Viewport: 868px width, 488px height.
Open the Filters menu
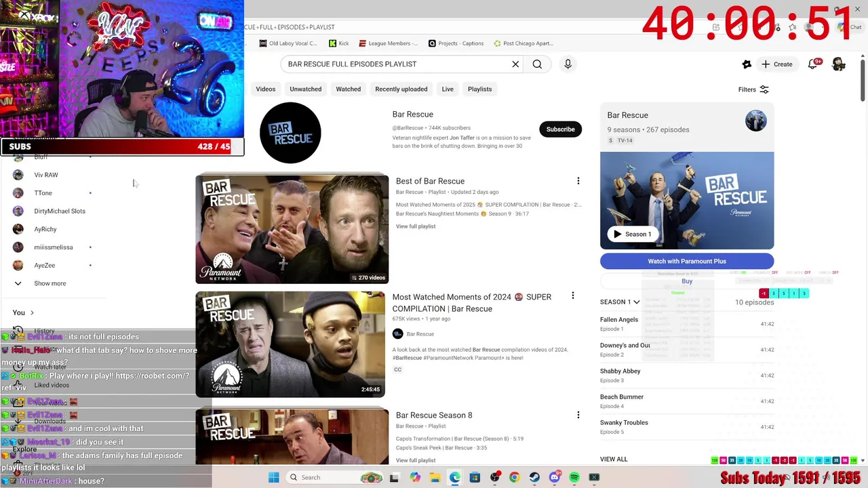coord(753,89)
